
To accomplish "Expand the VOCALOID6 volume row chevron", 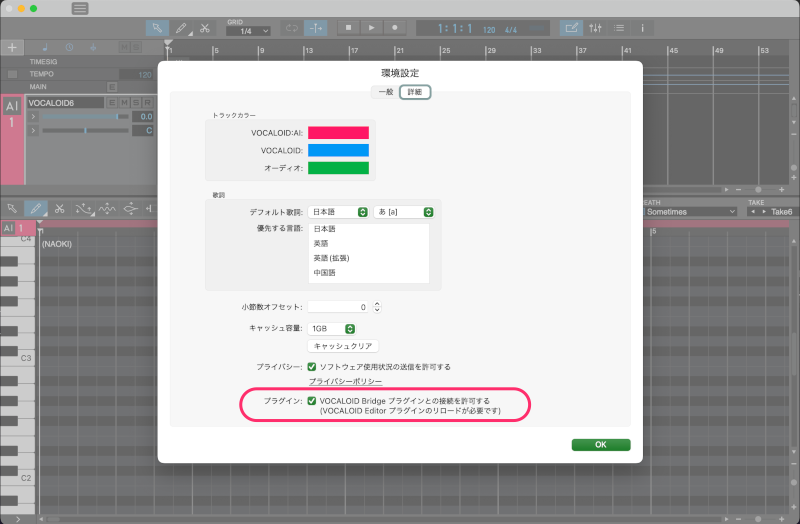I will pyautogui.click(x=33, y=117).
